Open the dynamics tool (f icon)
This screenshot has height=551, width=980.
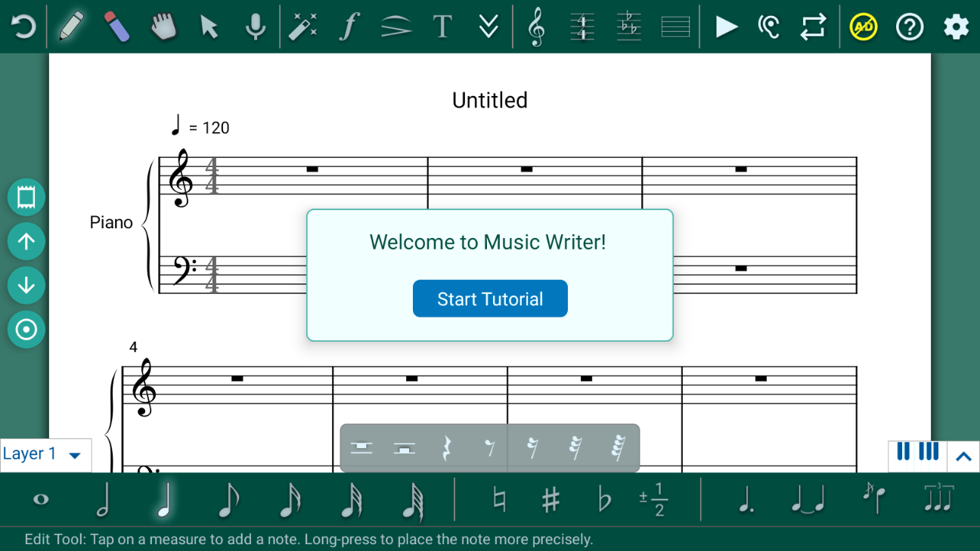click(349, 26)
